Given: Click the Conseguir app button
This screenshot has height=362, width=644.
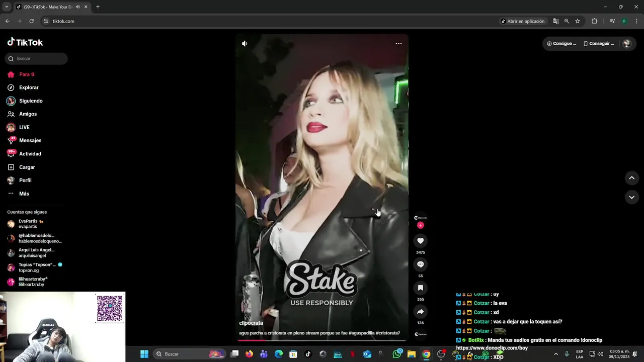Looking at the screenshot, I should 599,44.
